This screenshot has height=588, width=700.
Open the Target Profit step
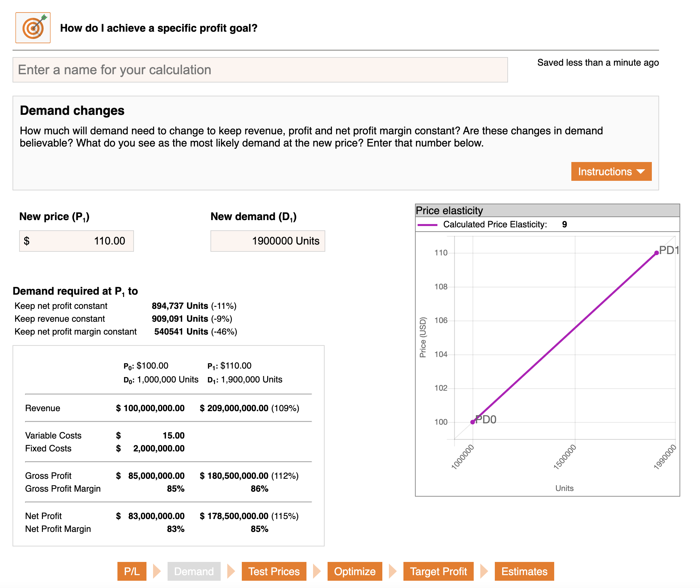438,571
